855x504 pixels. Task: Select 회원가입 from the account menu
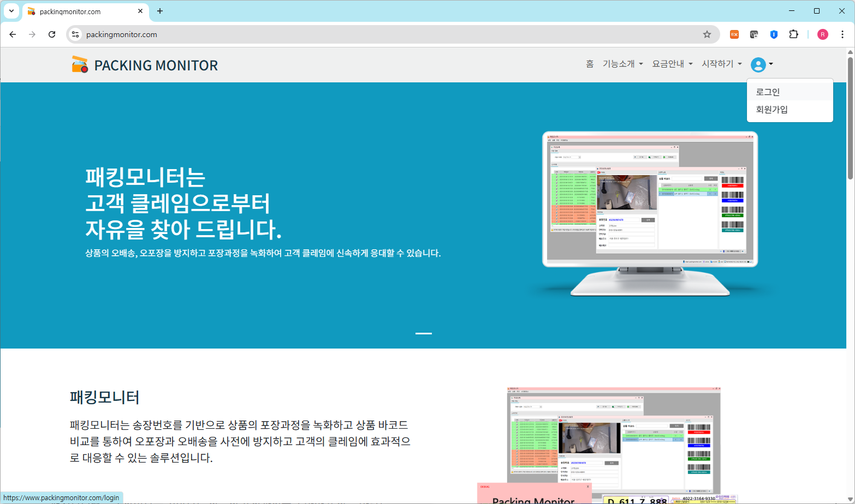pos(771,110)
